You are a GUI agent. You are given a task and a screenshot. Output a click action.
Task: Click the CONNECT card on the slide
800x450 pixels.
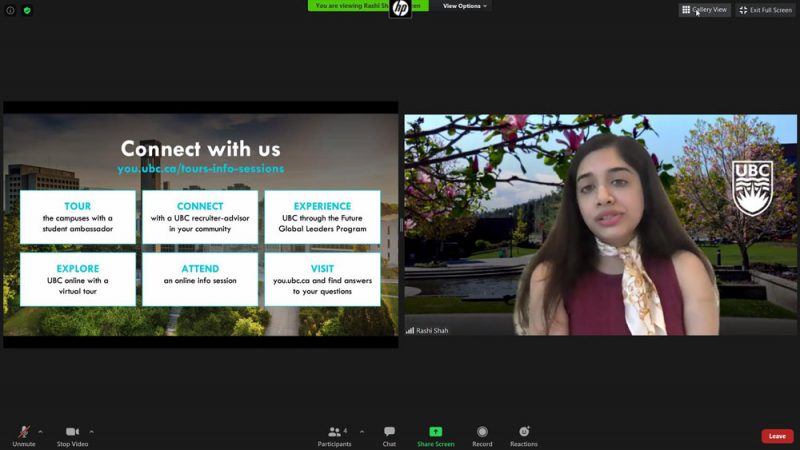coord(200,217)
